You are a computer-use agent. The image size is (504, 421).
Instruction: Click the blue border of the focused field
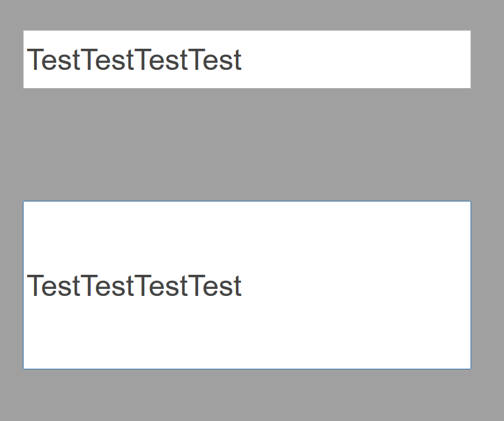[x=246, y=201]
